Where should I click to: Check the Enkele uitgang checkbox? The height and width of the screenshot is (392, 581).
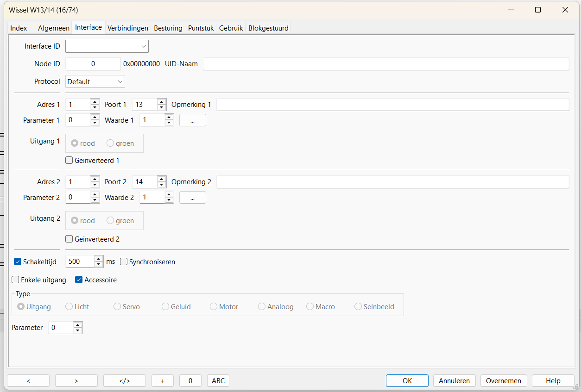click(16, 280)
